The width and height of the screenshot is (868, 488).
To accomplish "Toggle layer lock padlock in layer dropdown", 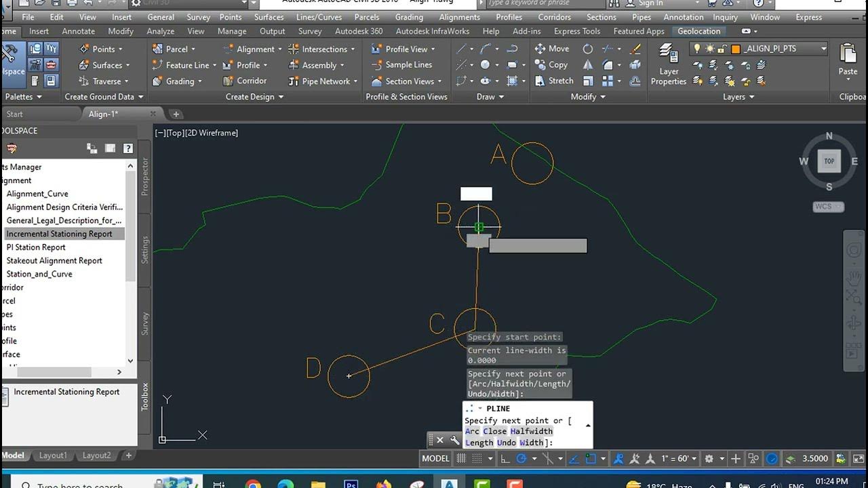I will click(x=722, y=49).
